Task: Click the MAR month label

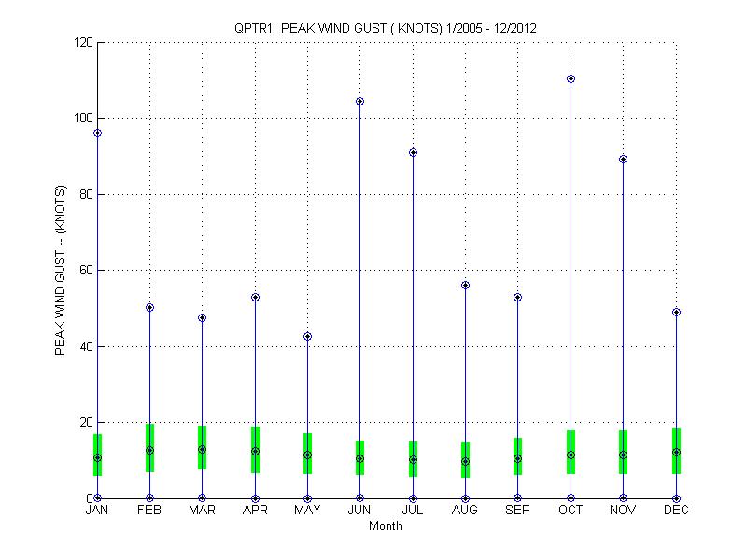Action: (x=202, y=510)
